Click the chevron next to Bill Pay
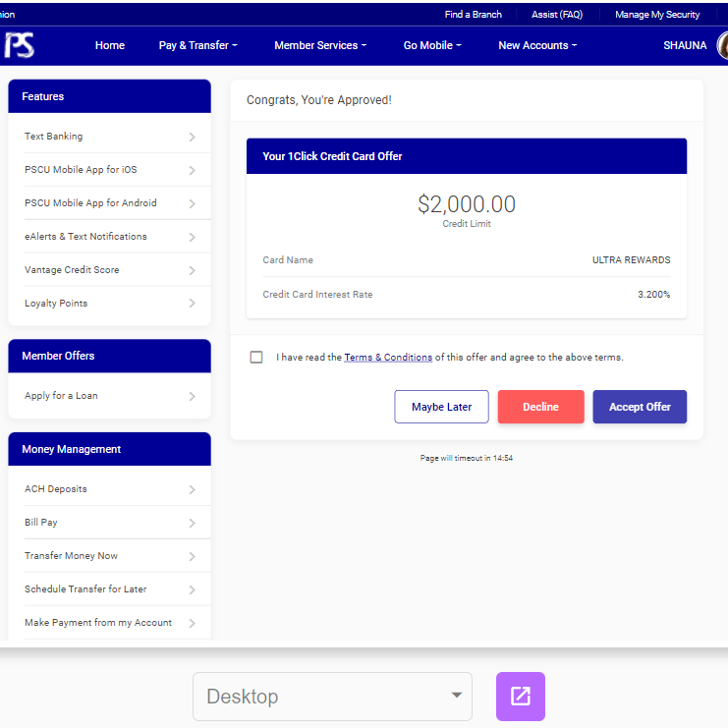Image resolution: width=728 pixels, height=728 pixels. coord(192,524)
